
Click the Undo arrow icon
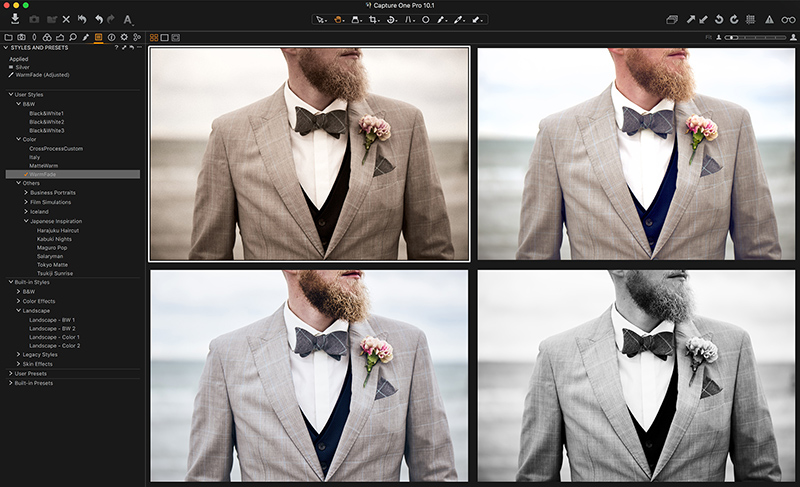click(98, 19)
